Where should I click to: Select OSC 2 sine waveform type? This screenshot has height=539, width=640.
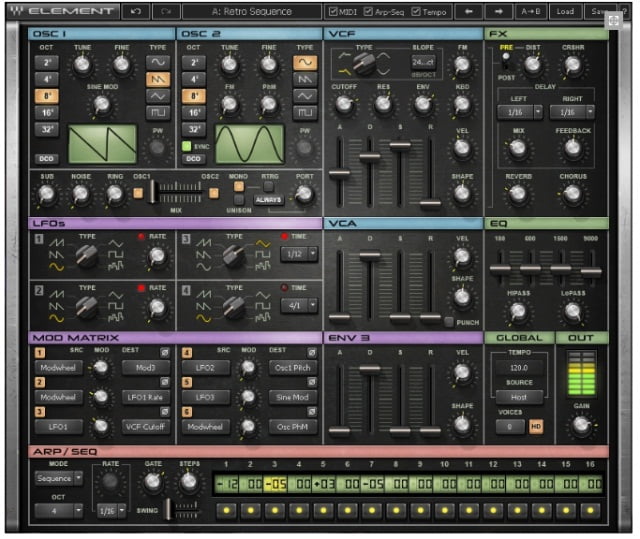(305, 62)
